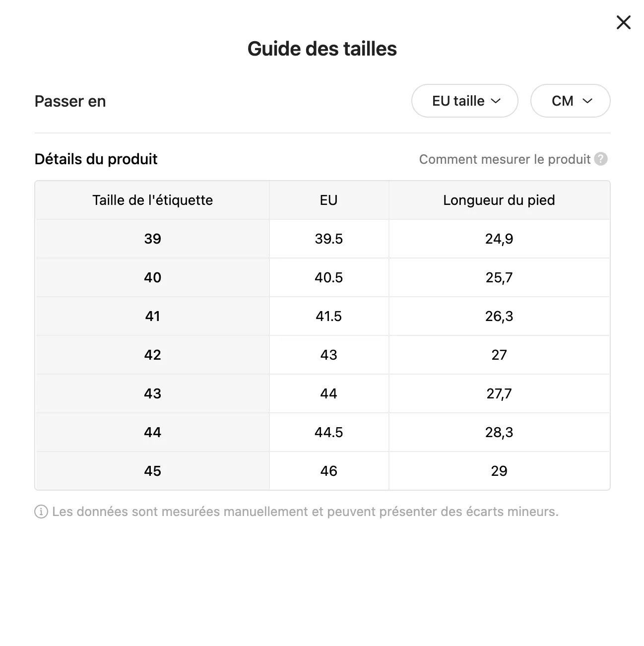Viewport: 644px width, 646px height.
Task: Click the chevron on the EU taille selector
Action: [x=497, y=101]
